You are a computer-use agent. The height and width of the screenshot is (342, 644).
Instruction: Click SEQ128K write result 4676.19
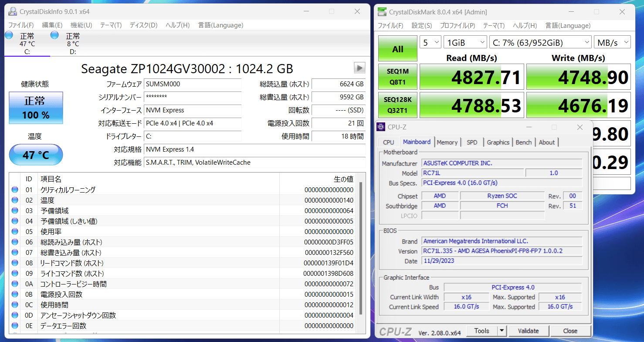coord(579,105)
